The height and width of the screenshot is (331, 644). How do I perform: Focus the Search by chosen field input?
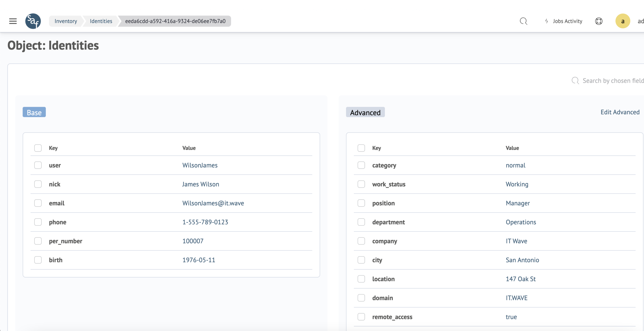pos(612,81)
